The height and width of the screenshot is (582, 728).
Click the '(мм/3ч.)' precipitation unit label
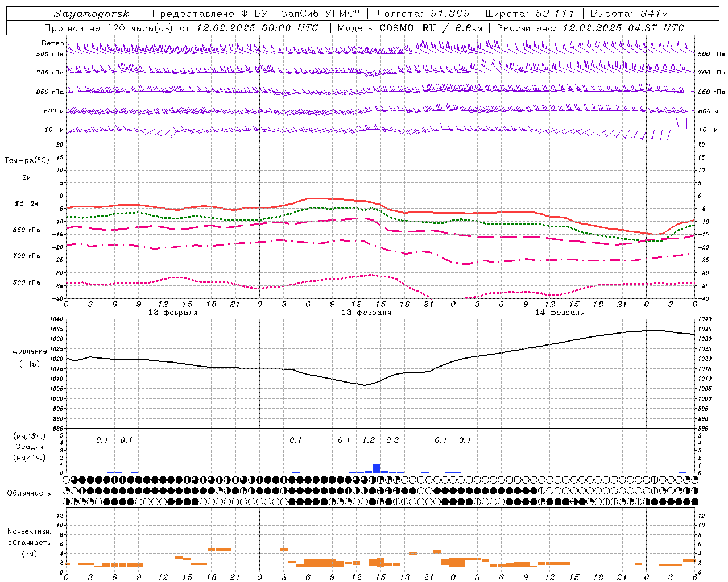click(30, 436)
